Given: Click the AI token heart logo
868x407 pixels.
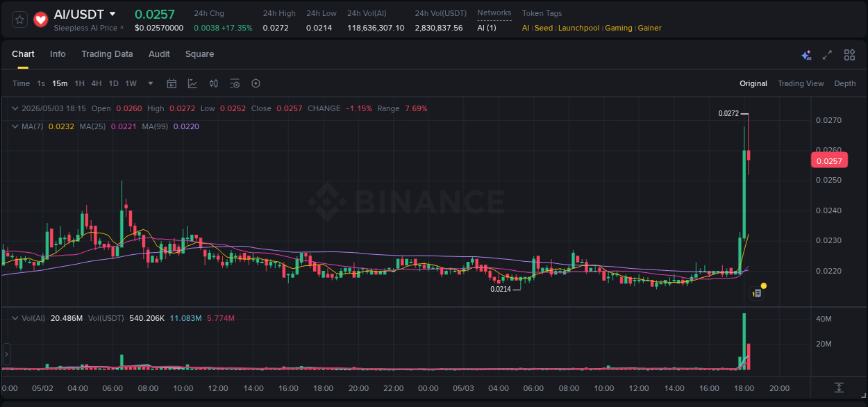Looking at the screenshot, I should [41, 19].
